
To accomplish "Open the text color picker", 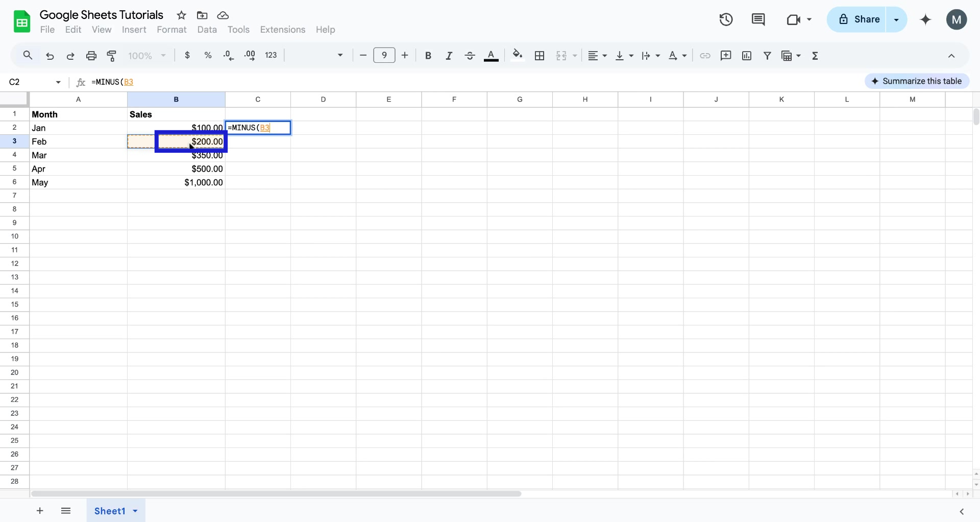I will pyautogui.click(x=491, y=56).
